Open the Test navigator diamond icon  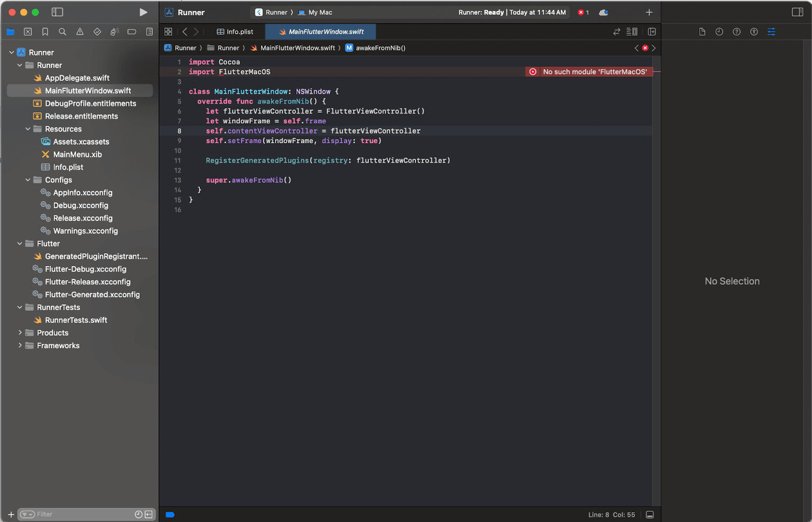pyautogui.click(x=97, y=32)
